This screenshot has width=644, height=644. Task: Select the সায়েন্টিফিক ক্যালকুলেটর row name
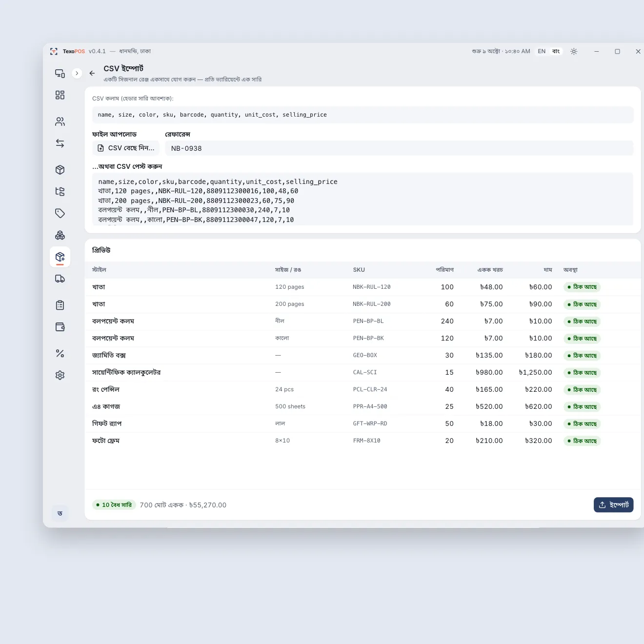tap(126, 372)
